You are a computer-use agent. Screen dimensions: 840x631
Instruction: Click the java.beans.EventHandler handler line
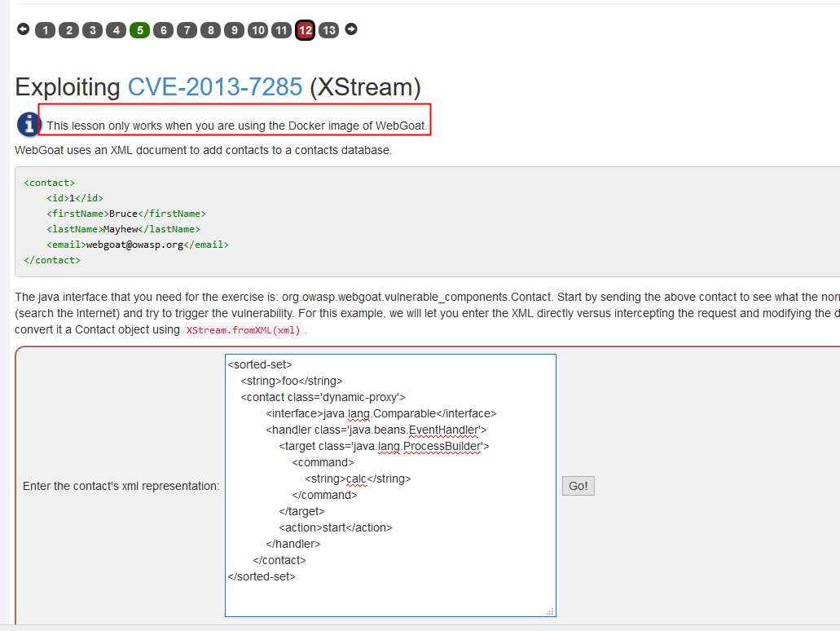point(376,430)
